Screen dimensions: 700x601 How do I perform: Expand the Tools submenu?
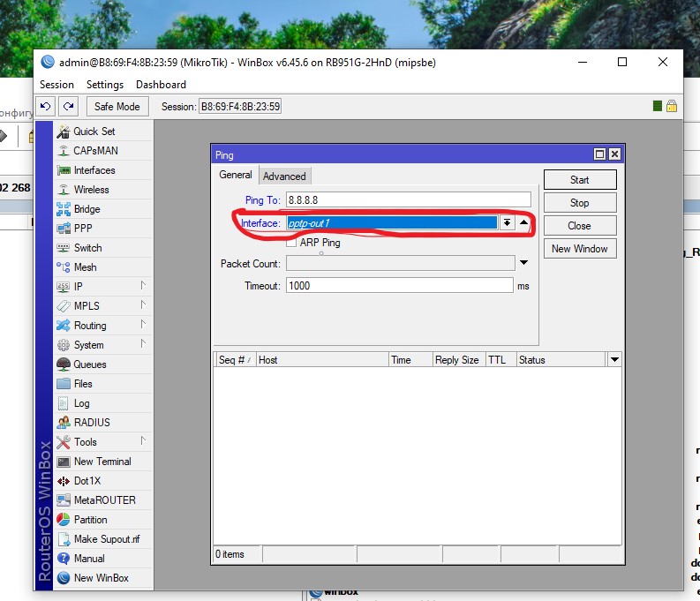143,441
